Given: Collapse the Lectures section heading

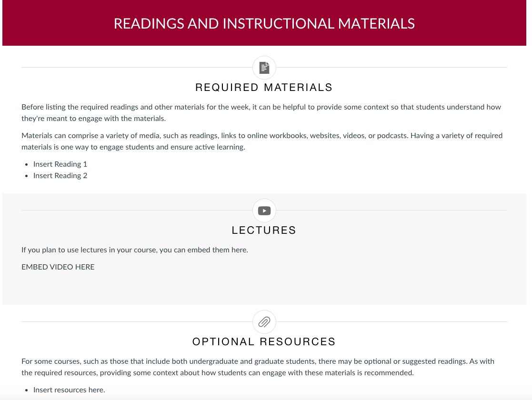Looking at the screenshot, I should click(x=264, y=230).
